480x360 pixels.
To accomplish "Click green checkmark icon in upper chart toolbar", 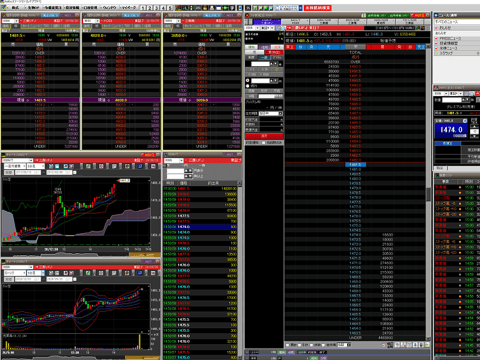I will click(88, 166).
